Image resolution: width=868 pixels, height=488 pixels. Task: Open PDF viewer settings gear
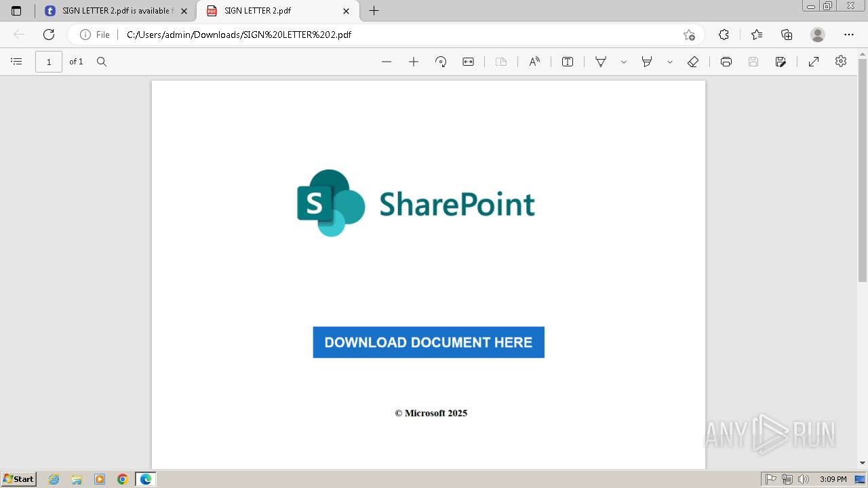coord(841,61)
